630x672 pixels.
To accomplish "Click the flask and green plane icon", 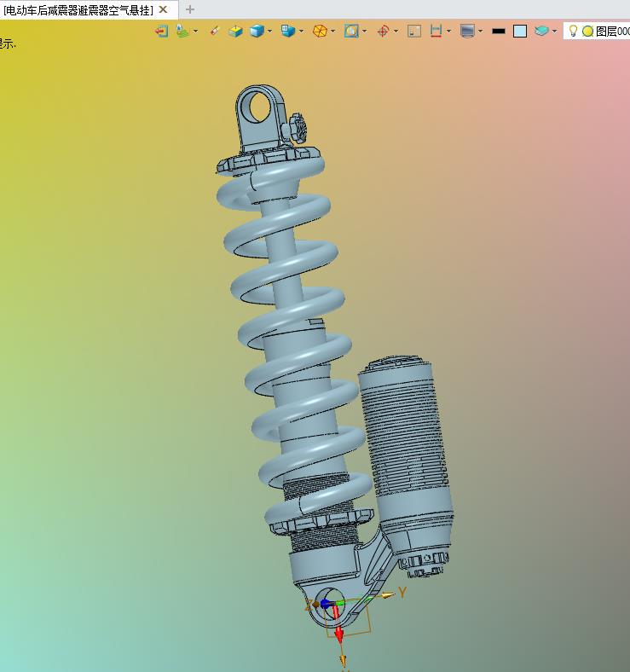I will (x=182, y=32).
